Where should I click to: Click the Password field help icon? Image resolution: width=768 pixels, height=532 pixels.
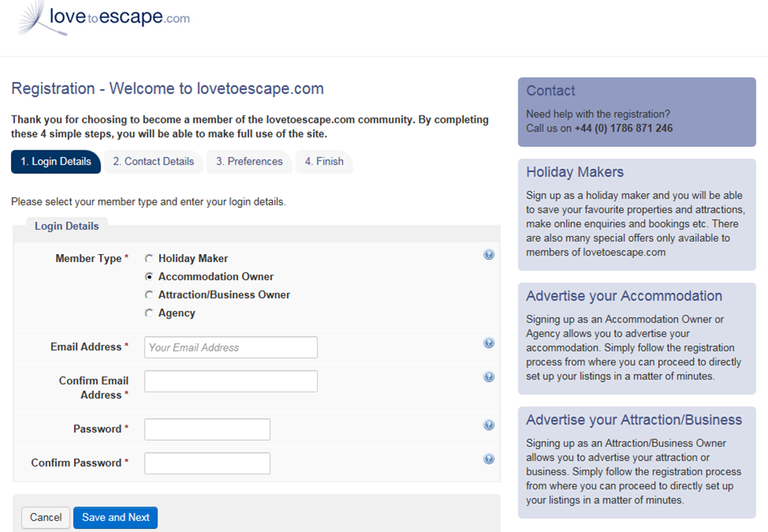(x=489, y=425)
